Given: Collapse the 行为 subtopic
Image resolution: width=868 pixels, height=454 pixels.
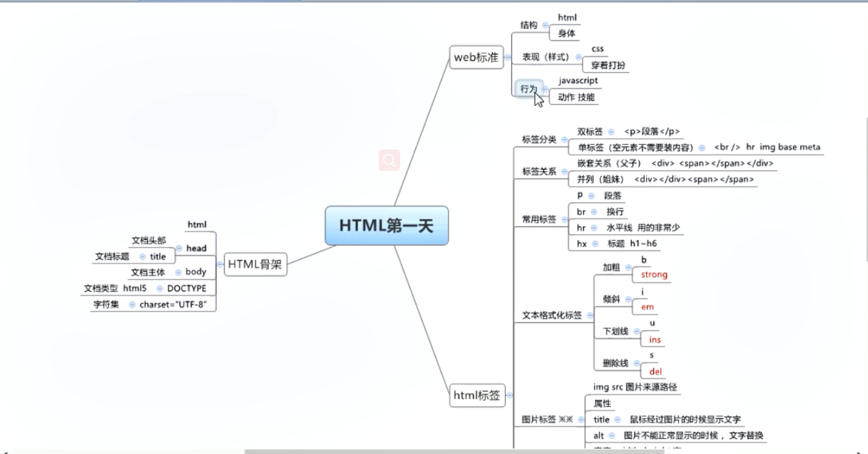Looking at the screenshot, I should coord(546,89).
